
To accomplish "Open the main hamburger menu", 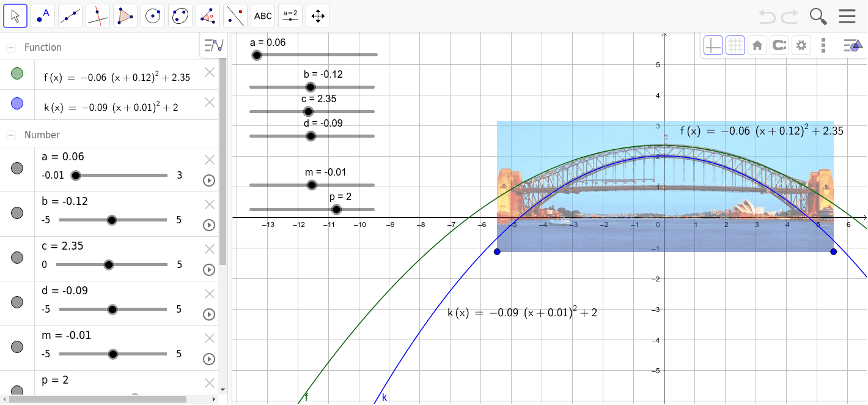I will pos(847,16).
